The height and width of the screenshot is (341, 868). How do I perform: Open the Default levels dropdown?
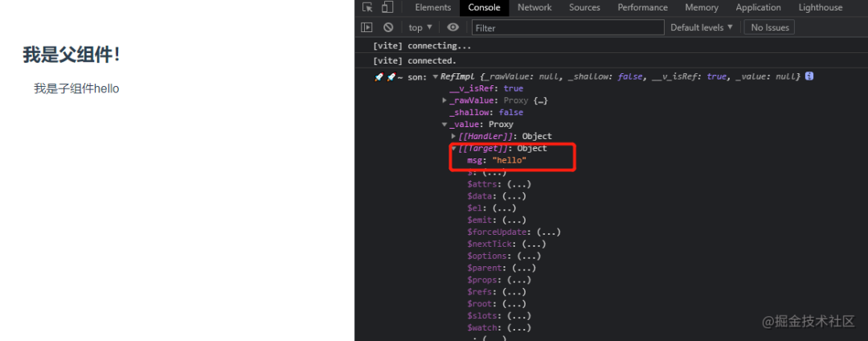[702, 27]
